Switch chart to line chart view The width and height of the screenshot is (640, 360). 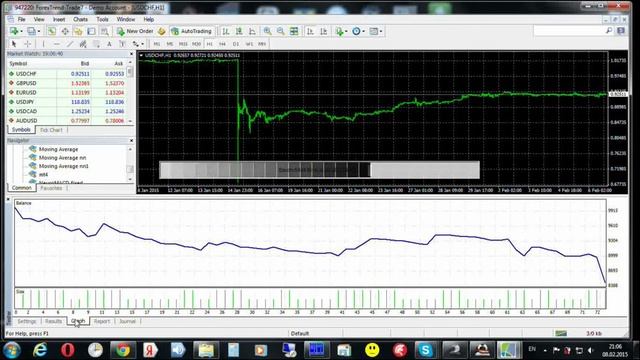pos(252,31)
